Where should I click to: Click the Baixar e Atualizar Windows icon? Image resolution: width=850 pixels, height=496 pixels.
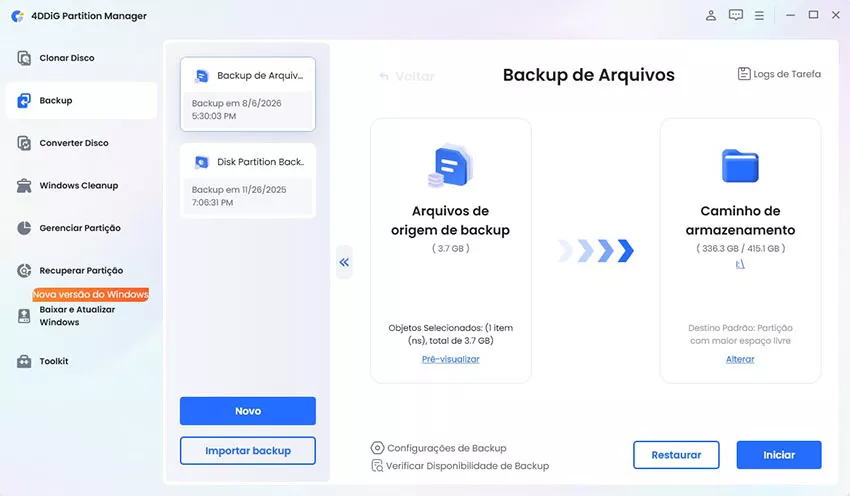(x=24, y=316)
